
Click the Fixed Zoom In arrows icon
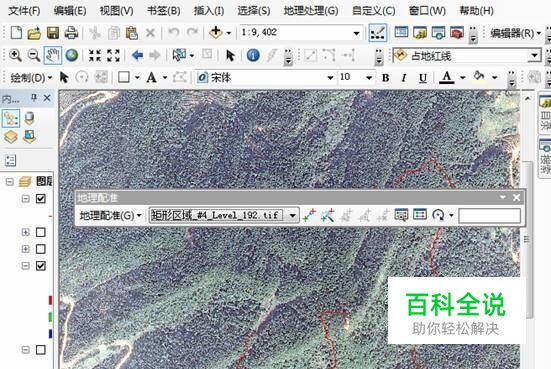(95, 55)
